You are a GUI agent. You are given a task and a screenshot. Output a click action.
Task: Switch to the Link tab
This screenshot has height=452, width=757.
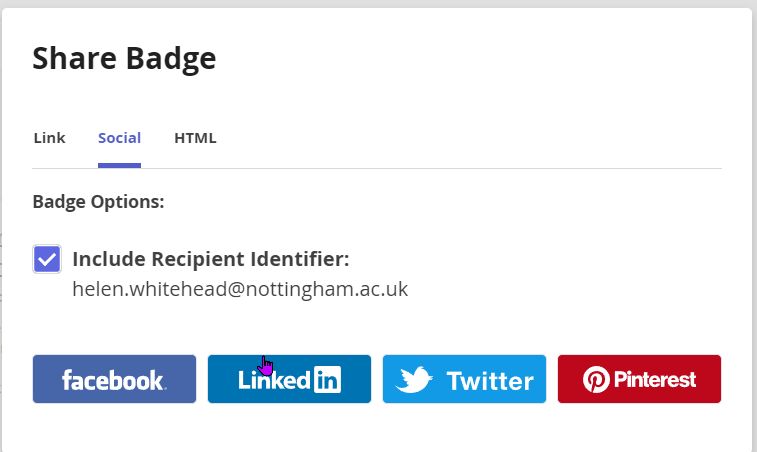pyautogui.click(x=49, y=138)
